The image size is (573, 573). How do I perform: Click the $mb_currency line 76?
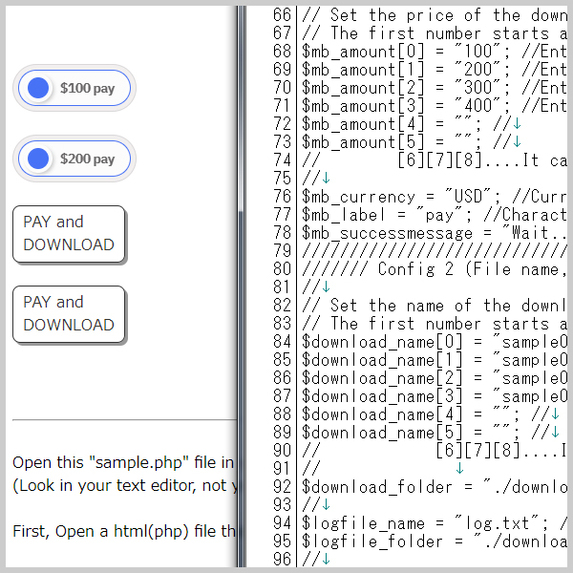click(x=434, y=197)
